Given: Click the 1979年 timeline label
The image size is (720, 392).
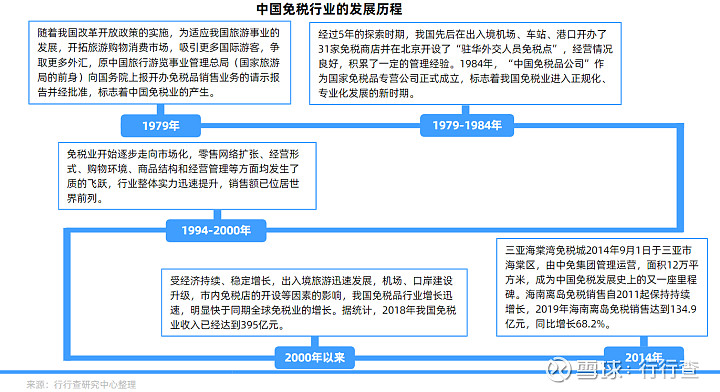Looking at the screenshot, I should pyautogui.click(x=161, y=125).
